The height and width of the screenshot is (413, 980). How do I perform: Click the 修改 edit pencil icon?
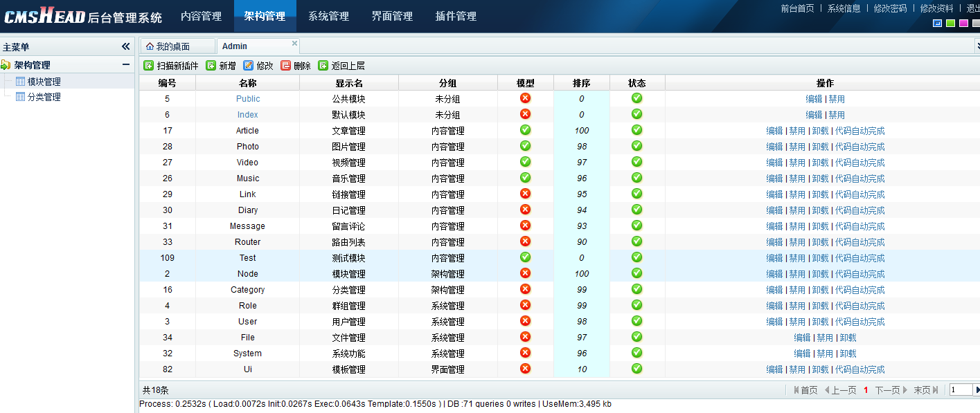[249, 66]
